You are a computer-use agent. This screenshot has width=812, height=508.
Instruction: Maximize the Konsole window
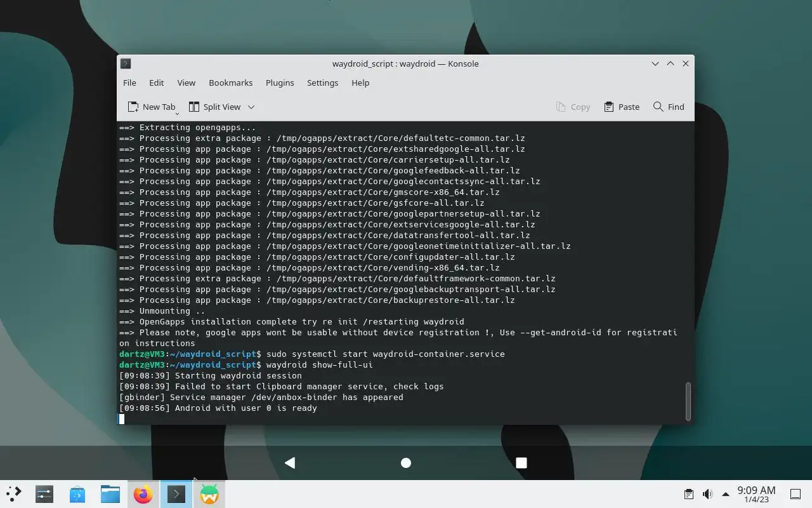tap(671, 63)
